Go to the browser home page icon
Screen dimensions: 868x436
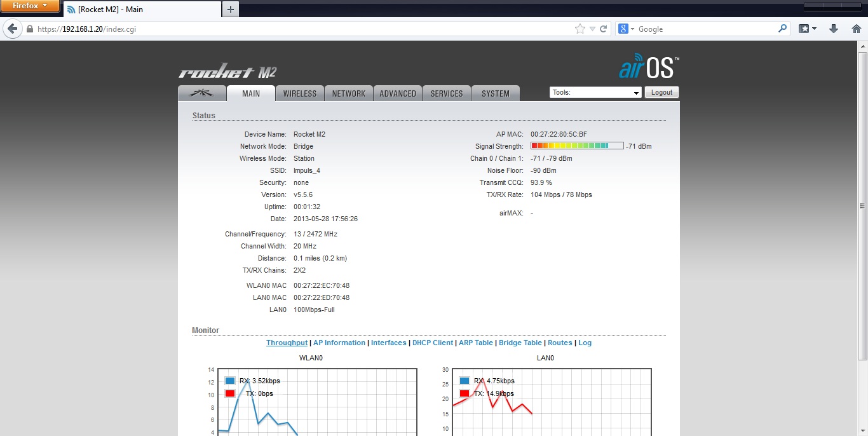[855, 29]
